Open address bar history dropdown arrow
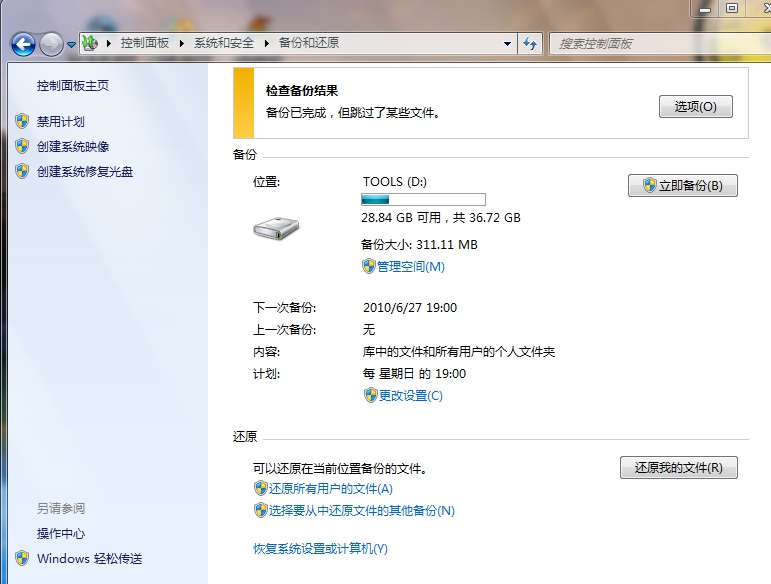 [507, 44]
